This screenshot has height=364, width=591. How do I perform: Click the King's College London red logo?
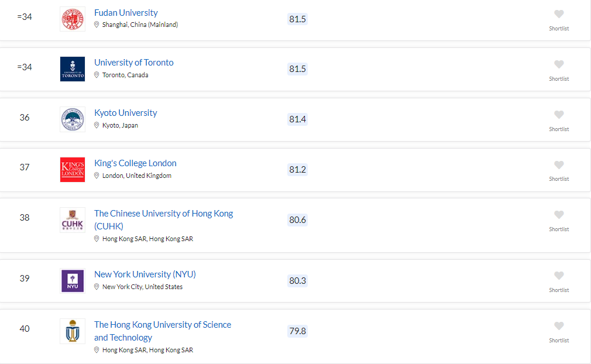73,170
